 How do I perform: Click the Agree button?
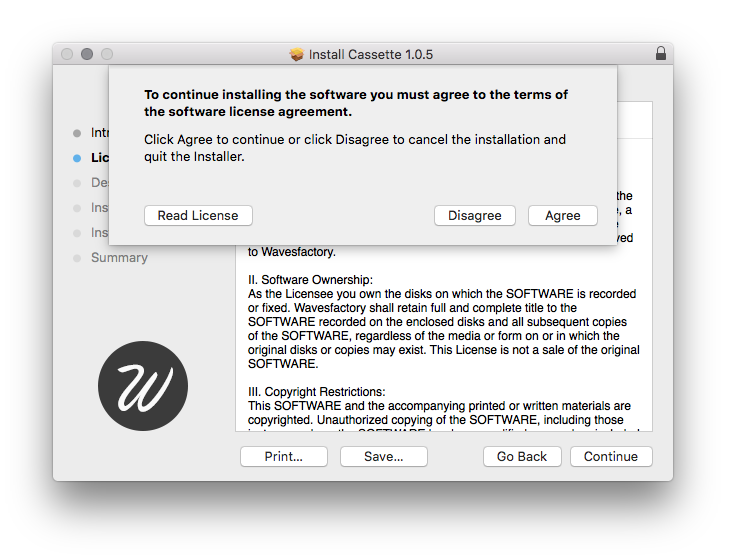click(x=563, y=215)
